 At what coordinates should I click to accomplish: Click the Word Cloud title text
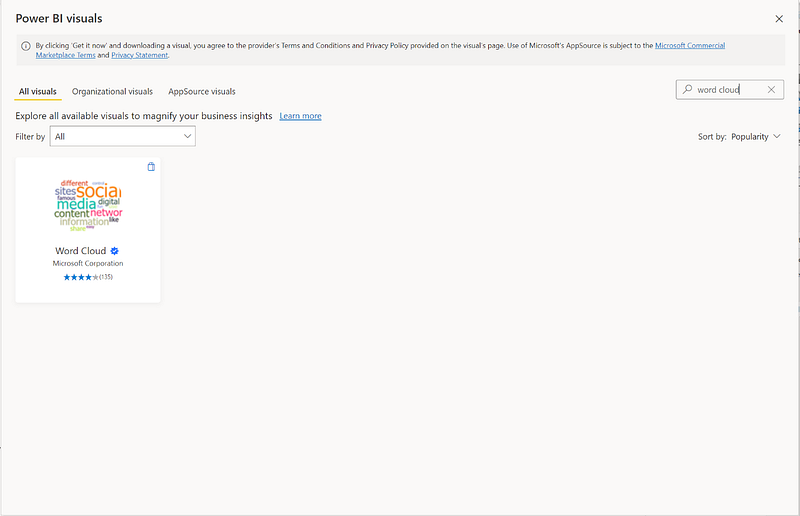click(x=81, y=251)
